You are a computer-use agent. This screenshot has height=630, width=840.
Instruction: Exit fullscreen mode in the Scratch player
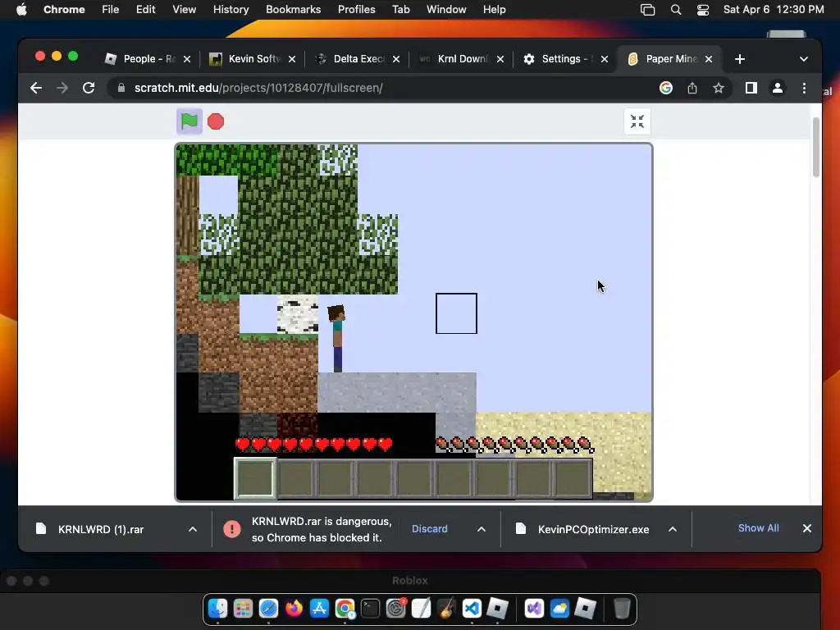(x=637, y=121)
